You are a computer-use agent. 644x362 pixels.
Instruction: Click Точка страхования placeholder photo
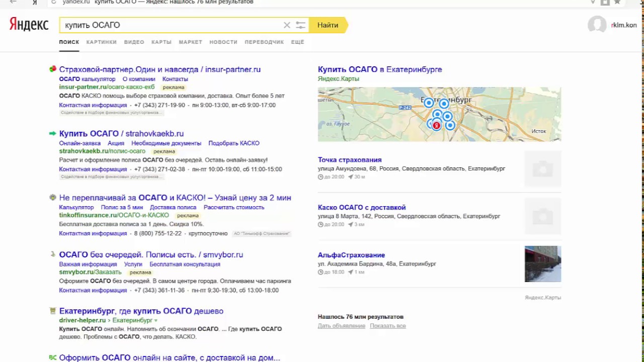coord(543,169)
